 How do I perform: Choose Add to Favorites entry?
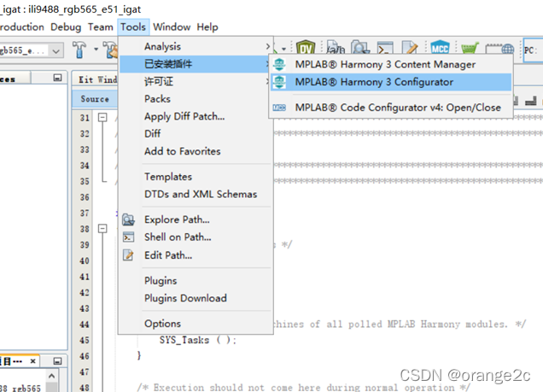196,151
